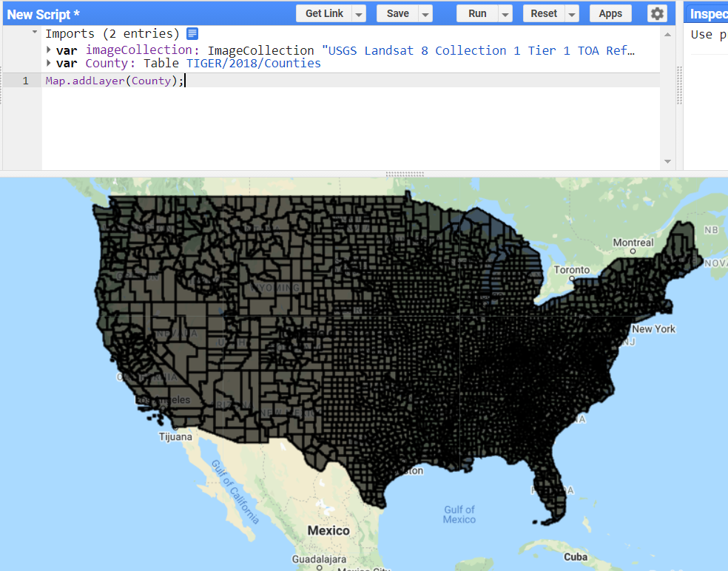Save the script with Save button

coord(397,13)
